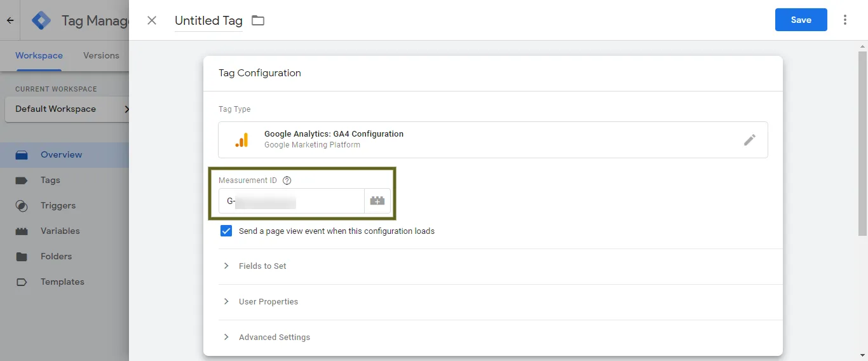Close the Untitled Tag editor panel
The height and width of the screenshot is (361, 868).
pyautogui.click(x=152, y=20)
